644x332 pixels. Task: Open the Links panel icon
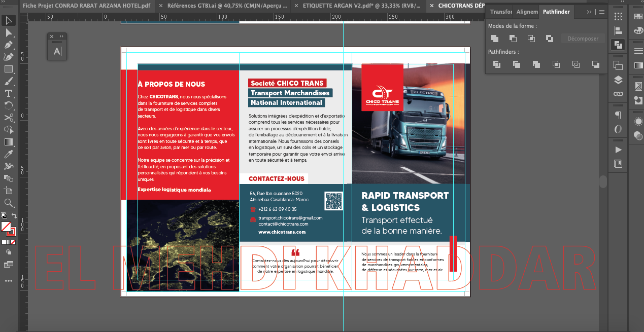[618, 94]
